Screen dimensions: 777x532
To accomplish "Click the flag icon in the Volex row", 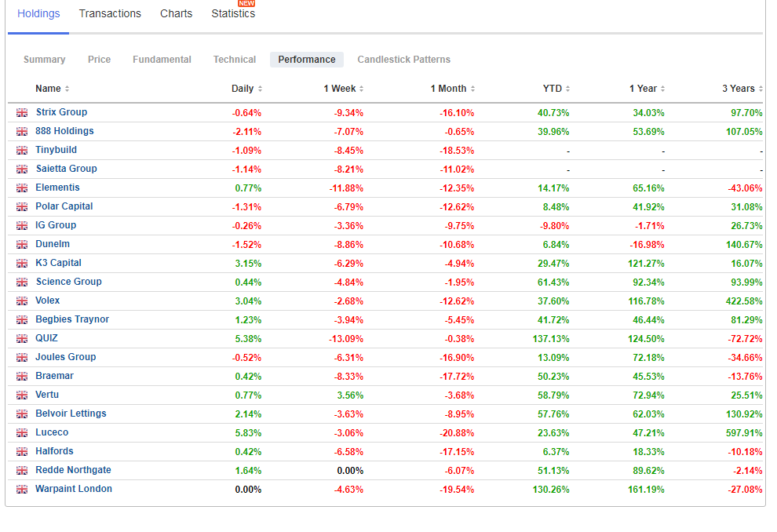I will [x=22, y=301].
